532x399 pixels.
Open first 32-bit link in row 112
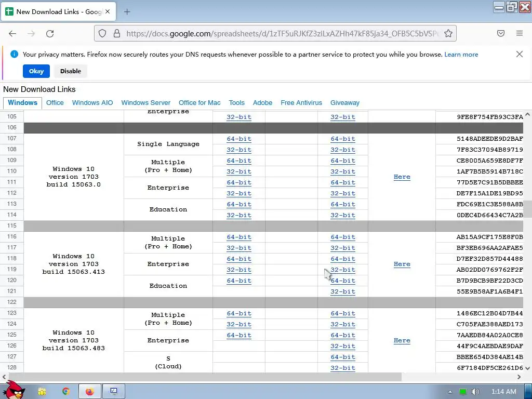(x=239, y=193)
